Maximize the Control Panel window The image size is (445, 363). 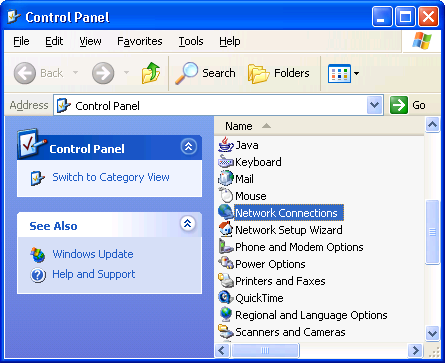(x=405, y=17)
